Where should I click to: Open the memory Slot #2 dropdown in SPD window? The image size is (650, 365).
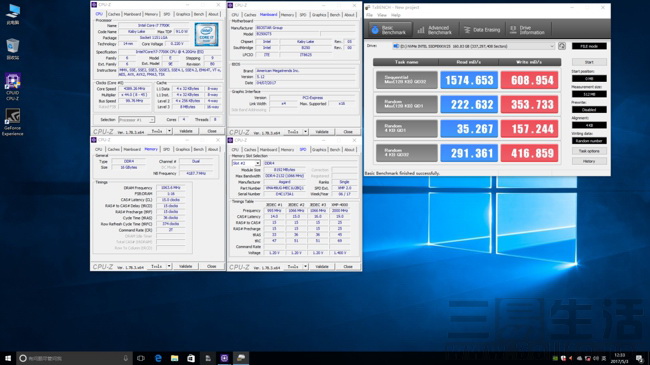[x=246, y=163]
